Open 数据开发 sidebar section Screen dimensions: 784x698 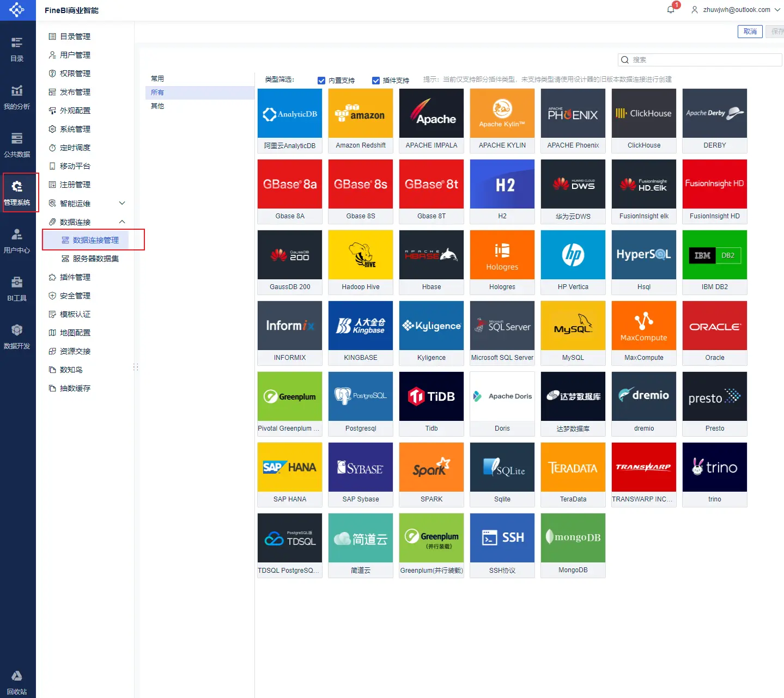[17, 336]
